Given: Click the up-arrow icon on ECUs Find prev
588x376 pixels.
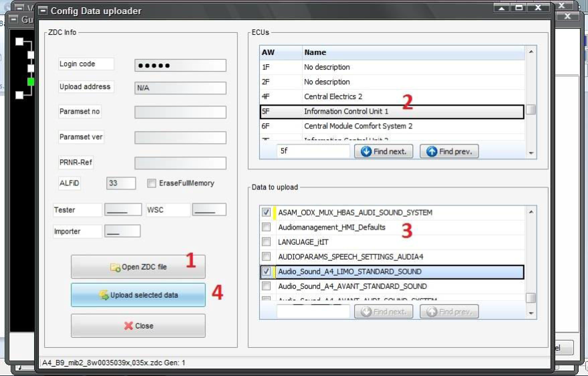Looking at the screenshot, I should 432,151.
